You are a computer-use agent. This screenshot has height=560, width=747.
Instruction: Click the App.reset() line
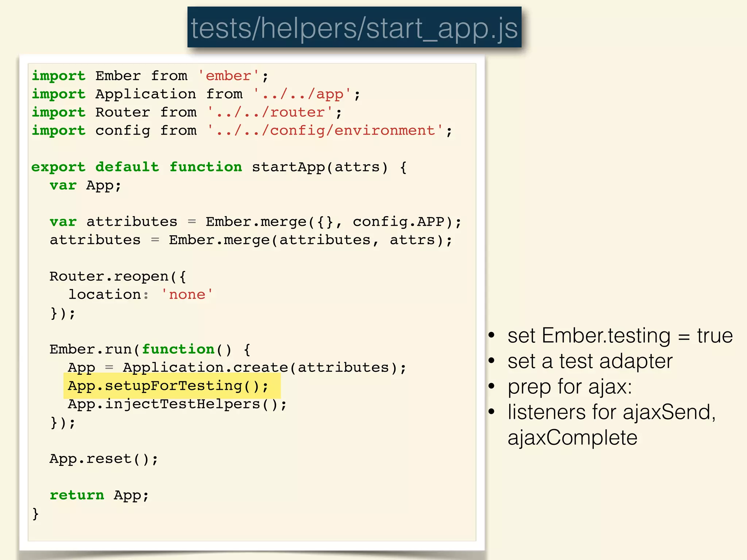tap(104, 459)
